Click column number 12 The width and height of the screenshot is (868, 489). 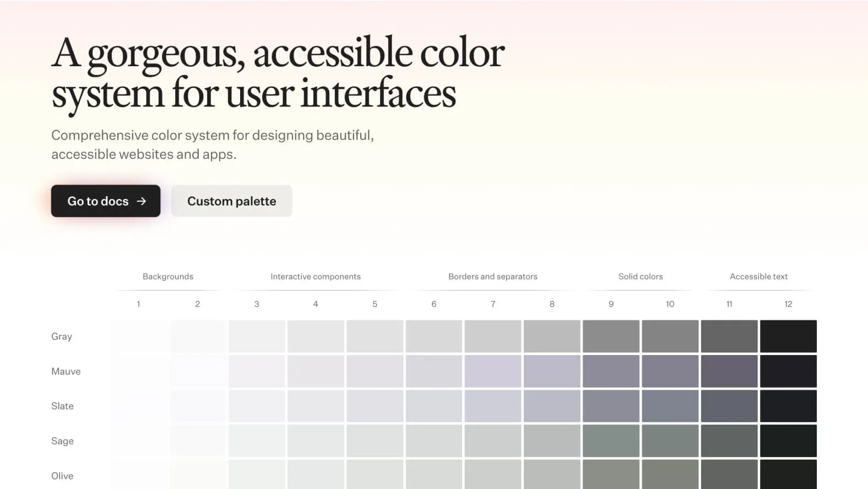788,304
